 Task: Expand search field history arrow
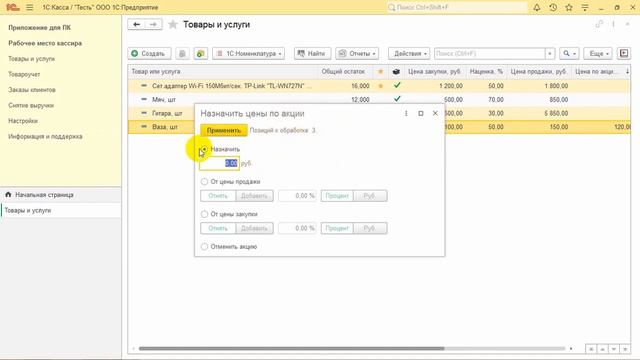pos(550,53)
